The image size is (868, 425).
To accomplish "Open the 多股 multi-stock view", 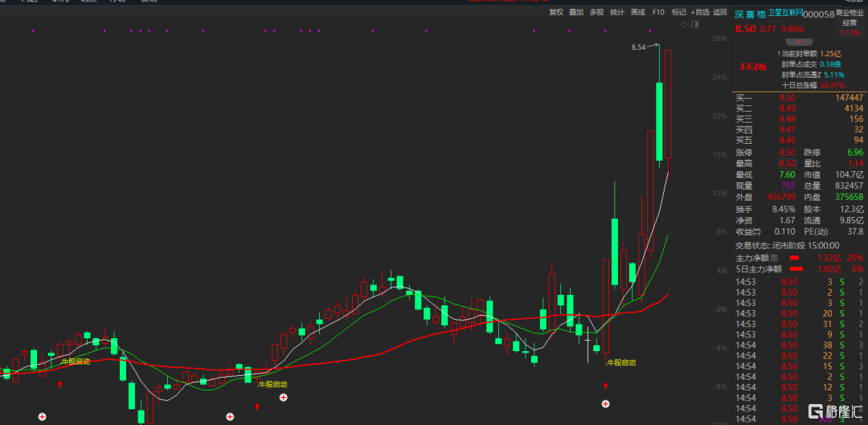I will [596, 12].
